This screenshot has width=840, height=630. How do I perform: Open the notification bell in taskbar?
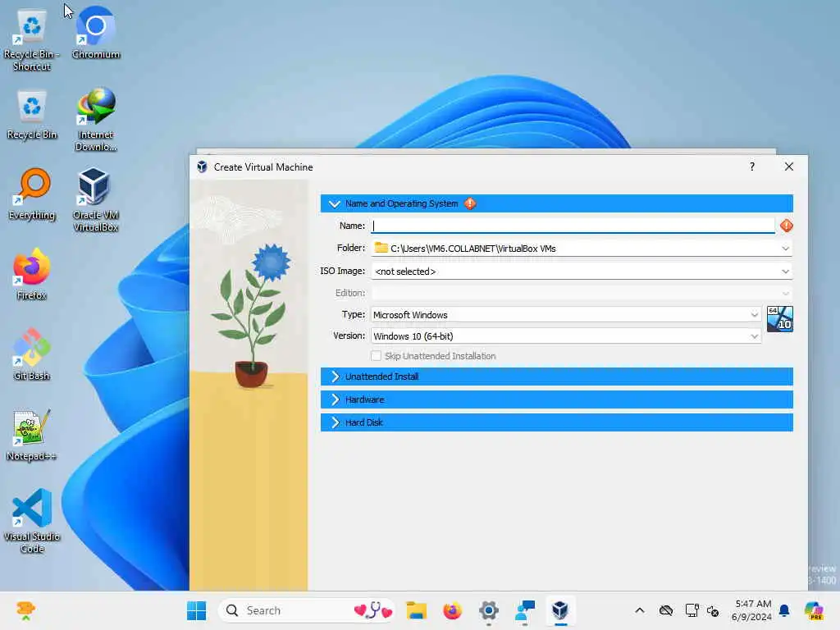(x=784, y=610)
